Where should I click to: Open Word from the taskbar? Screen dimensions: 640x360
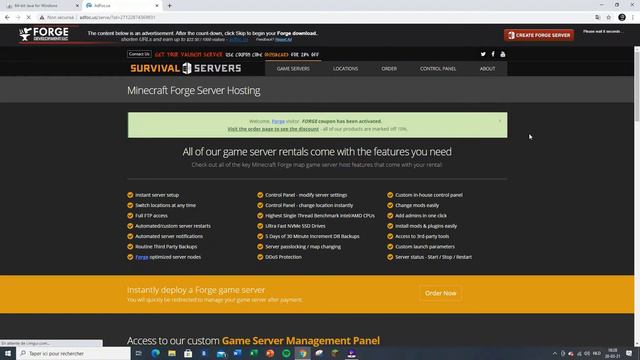point(237,353)
